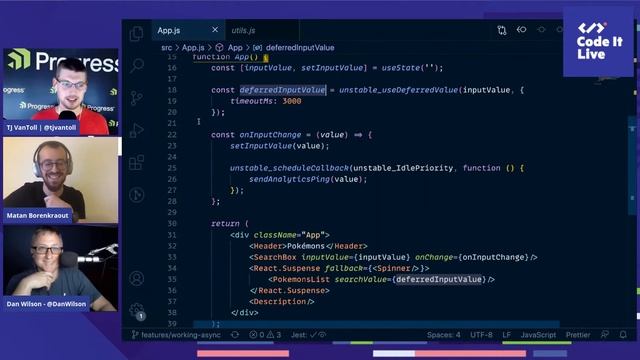
Task: Click the feedback icon in status bar
Action: [605, 335]
